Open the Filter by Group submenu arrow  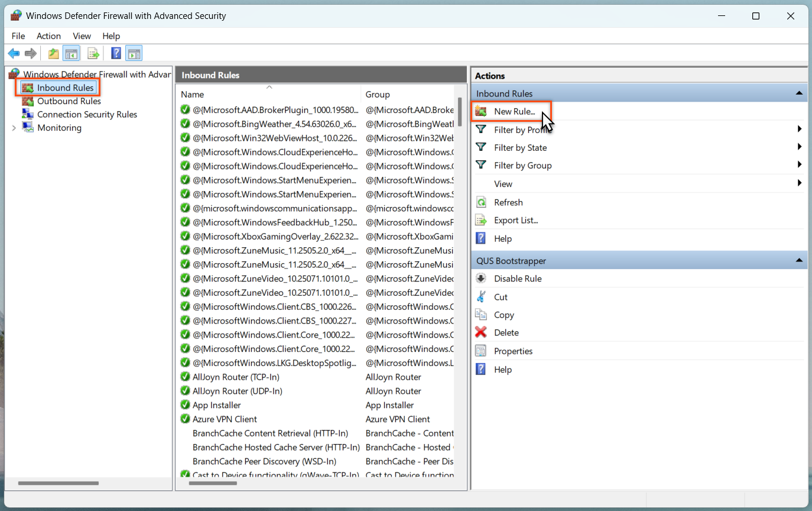point(800,164)
